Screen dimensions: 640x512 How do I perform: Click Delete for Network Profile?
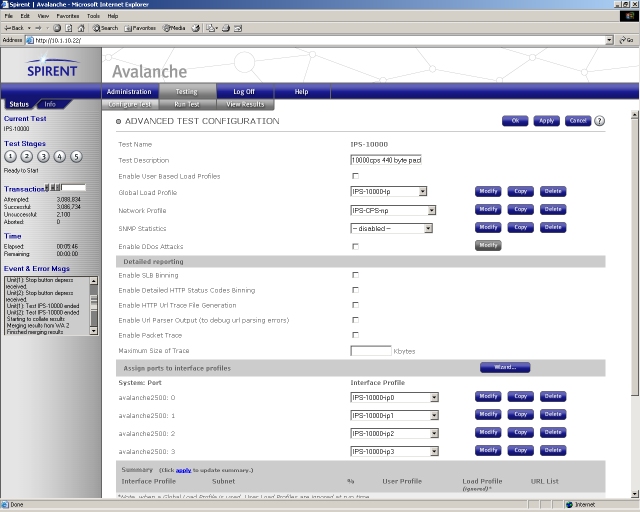point(553,209)
